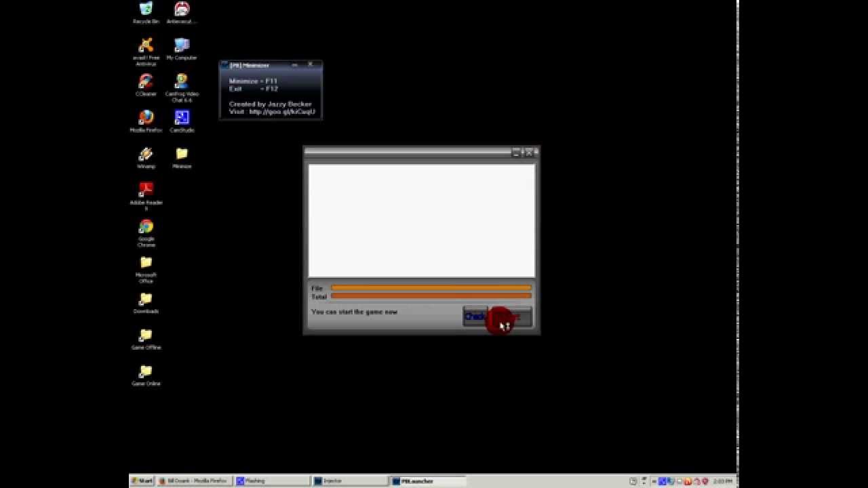Screen dimensions: 868x488
Task: Click the Check button in the launcher
Action: click(475, 317)
